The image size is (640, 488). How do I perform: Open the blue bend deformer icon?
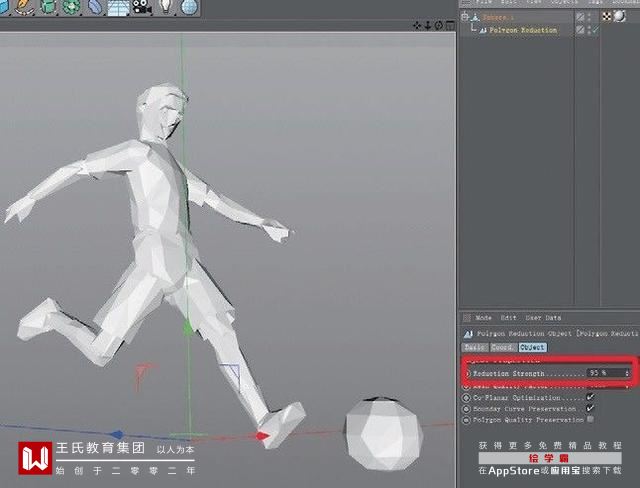(95, 7)
